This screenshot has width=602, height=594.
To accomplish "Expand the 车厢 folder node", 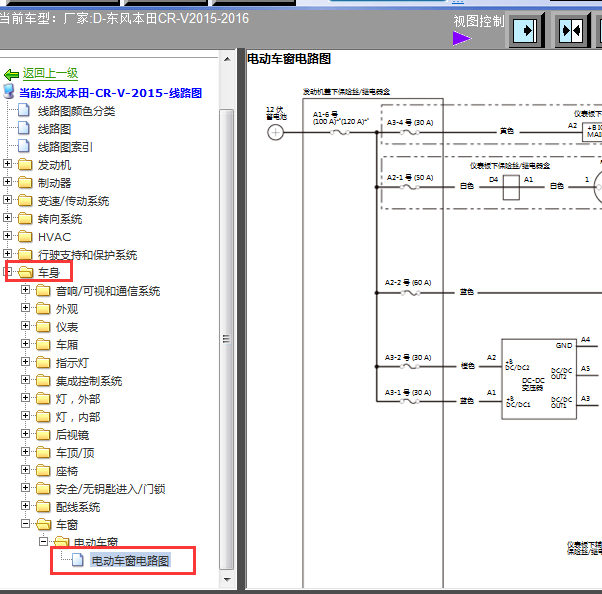I will (25, 344).
